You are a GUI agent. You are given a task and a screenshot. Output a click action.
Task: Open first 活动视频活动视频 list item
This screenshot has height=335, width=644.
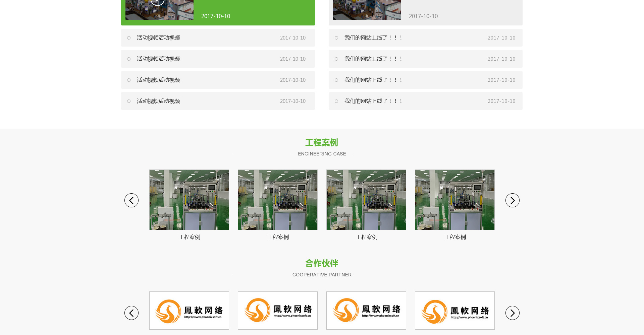click(x=158, y=38)
